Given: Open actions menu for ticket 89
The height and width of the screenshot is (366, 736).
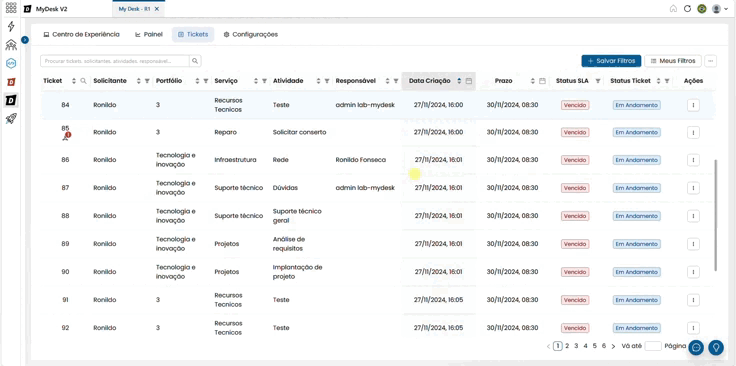Looking at the screenshot, I should tap(693, 244).
